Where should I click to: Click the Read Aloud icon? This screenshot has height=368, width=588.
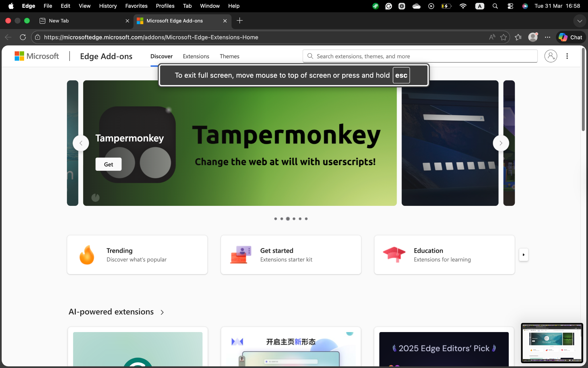click(492, 37)
